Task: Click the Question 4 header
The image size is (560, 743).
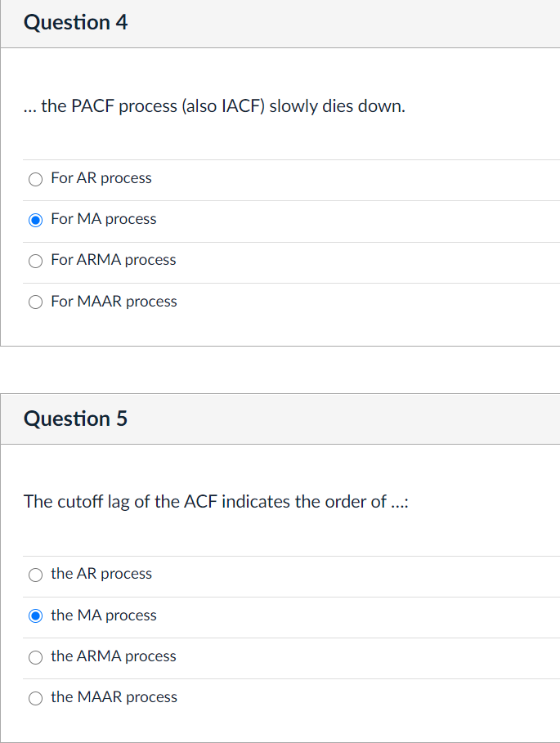Action: [x=76, y=23]
